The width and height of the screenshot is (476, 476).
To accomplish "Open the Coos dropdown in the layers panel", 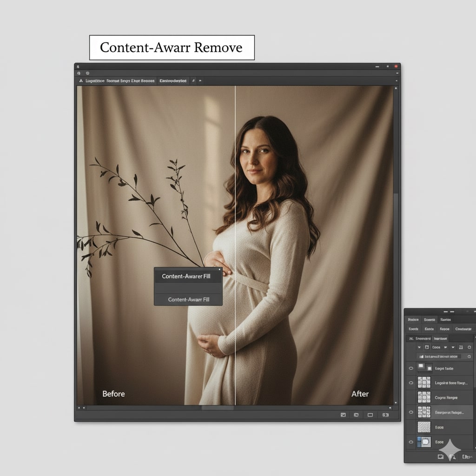I will point(437,347).
